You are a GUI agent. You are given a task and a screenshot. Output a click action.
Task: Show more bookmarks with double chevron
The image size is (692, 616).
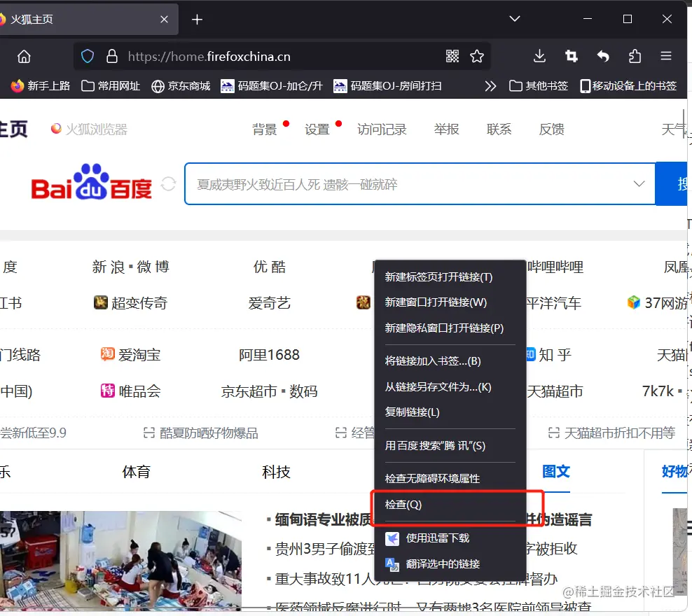490,86
